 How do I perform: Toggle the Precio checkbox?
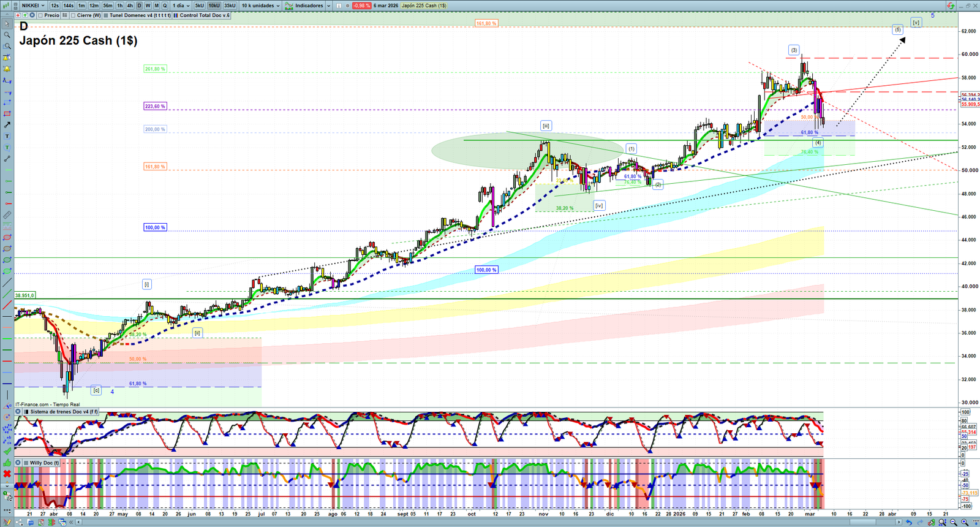40,15
